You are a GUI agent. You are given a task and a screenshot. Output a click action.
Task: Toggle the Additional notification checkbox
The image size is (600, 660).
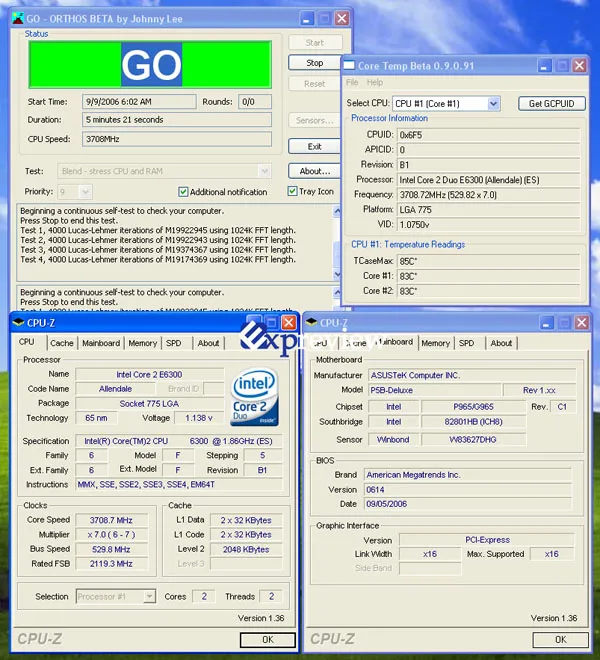(x=183, y=192)
